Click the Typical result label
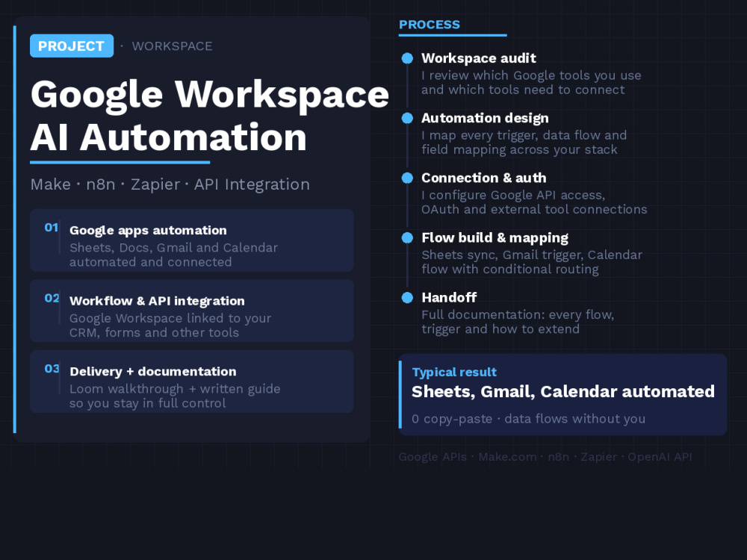The width and height of the screenshot is (747, 560). tap(454, 372)
